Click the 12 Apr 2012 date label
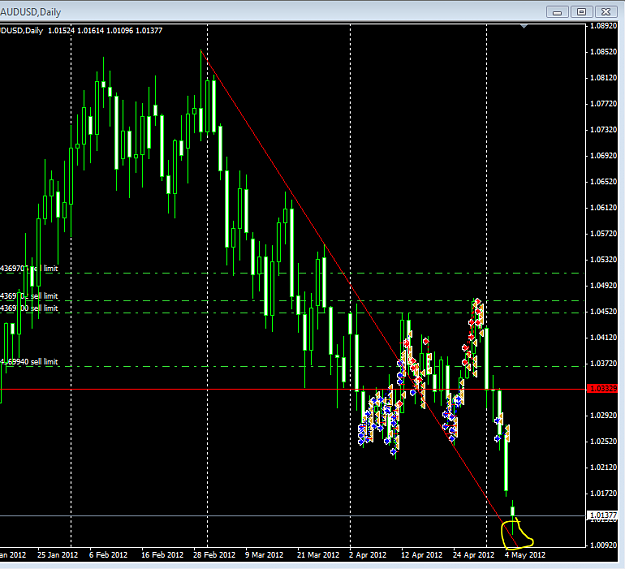The image size is (625, 569). coord(422,555)
